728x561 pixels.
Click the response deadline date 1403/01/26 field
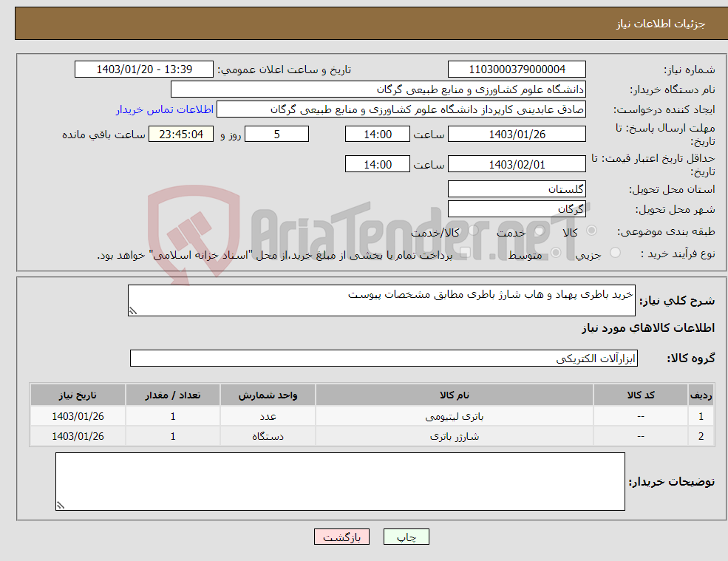[517, 135]
